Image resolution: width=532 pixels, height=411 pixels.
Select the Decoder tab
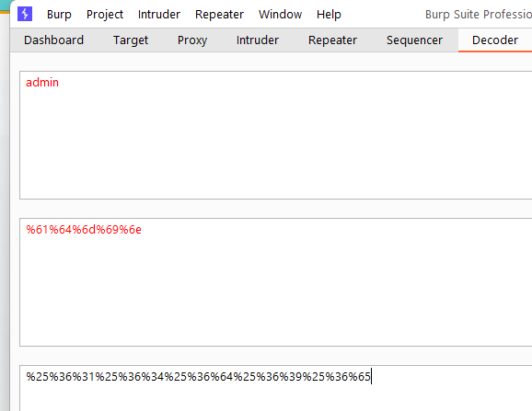tap(495, 40)
